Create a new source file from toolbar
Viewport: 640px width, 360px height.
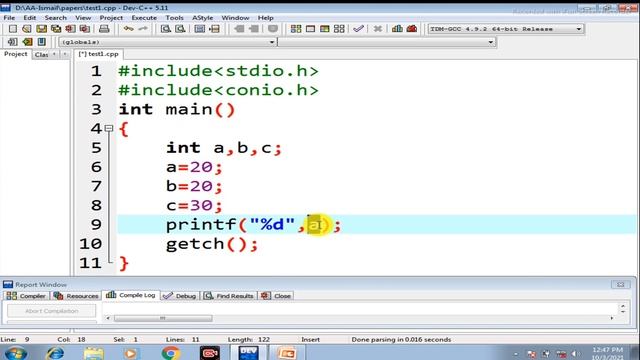[x=13, y=29]
